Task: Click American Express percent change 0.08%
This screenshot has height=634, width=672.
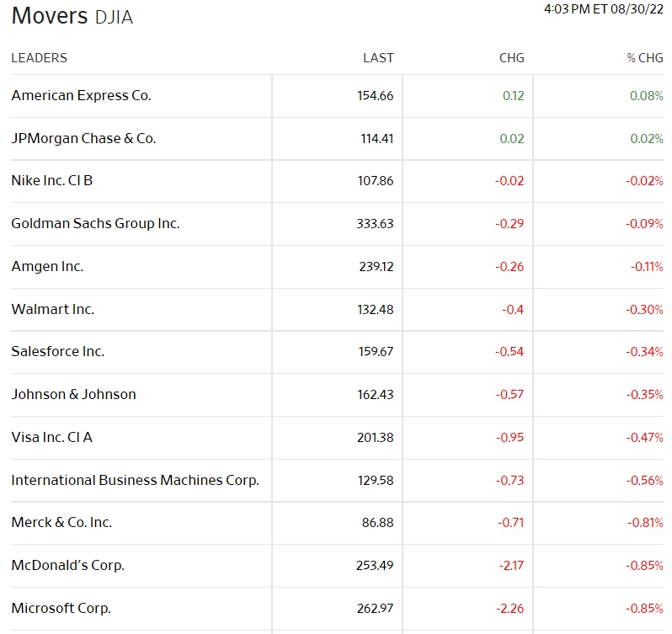Action: point(647,95)
